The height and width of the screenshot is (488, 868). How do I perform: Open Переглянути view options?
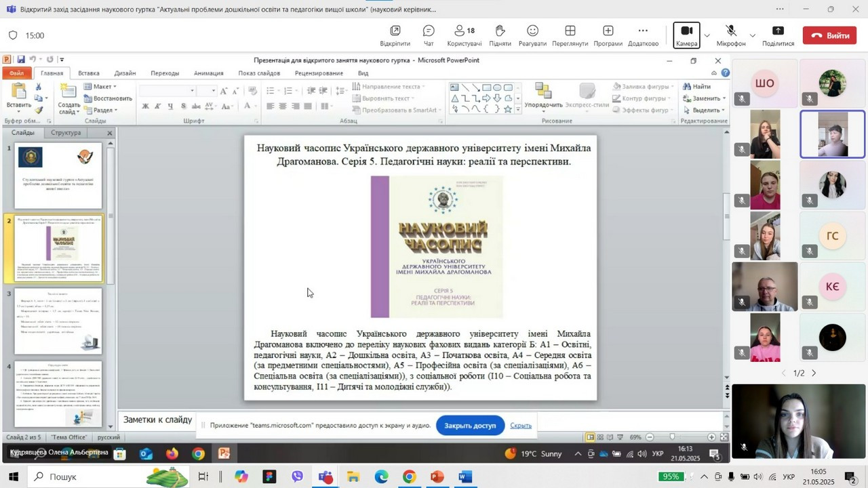570,35
